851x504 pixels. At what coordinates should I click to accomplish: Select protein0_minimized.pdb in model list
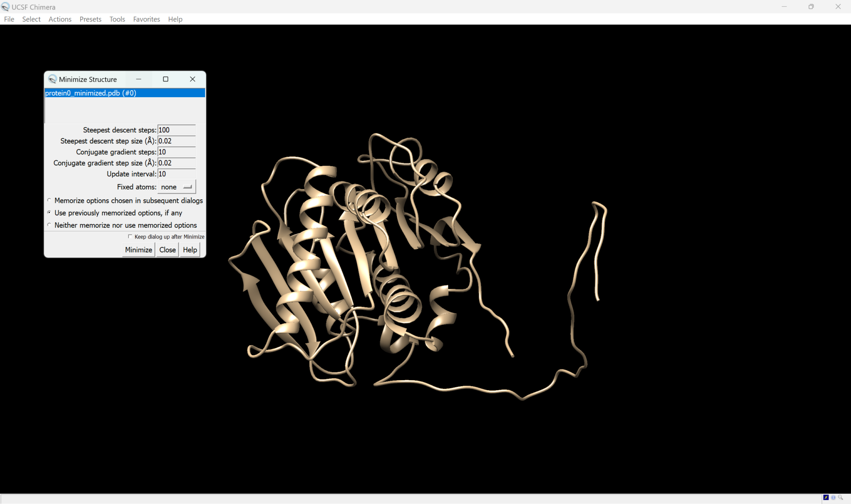pyautogui.click(x=91, y=93)
